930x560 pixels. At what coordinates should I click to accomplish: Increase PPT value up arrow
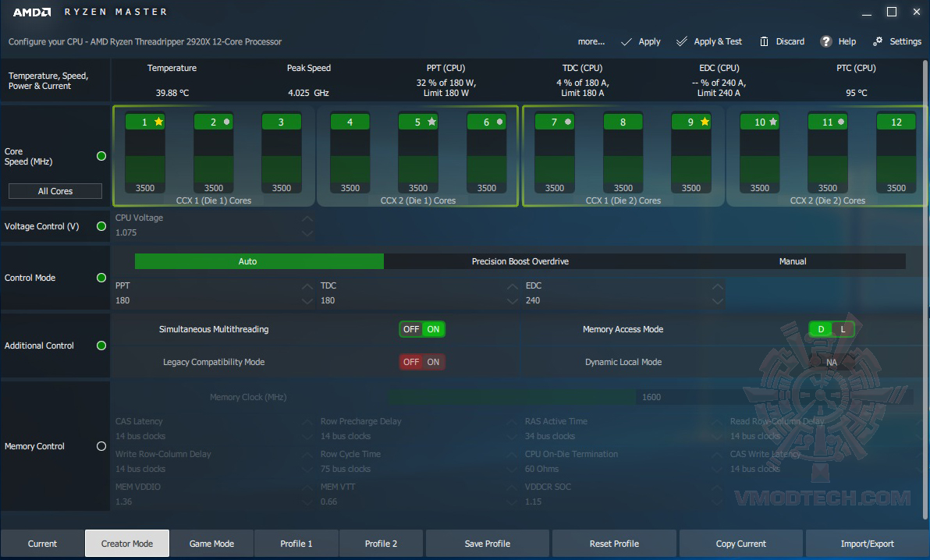(x=307, y=286)
